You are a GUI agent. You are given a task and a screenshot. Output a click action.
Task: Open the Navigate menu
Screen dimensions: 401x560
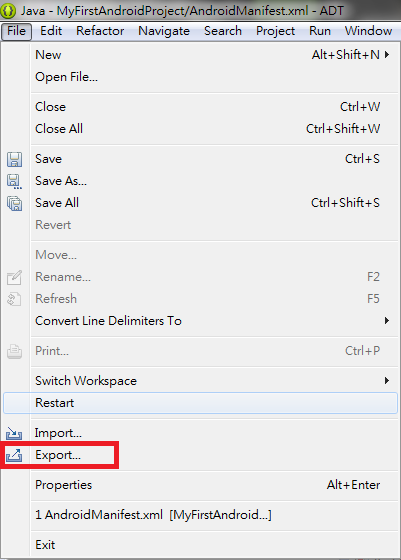(164, 31)
